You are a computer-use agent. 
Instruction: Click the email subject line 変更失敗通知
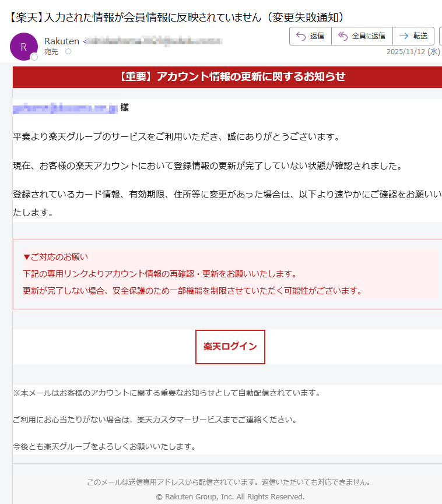pyautogui.click(x=176, y=17)
